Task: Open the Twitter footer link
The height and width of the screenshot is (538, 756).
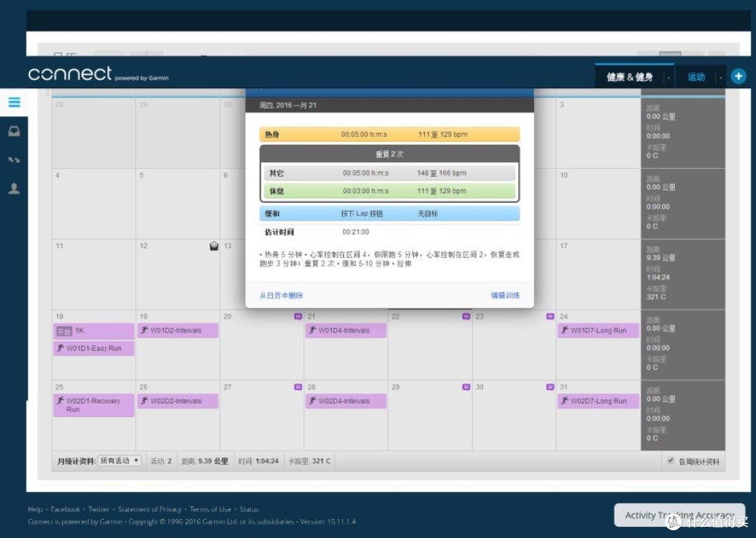Action: click(x=99, y=509)
